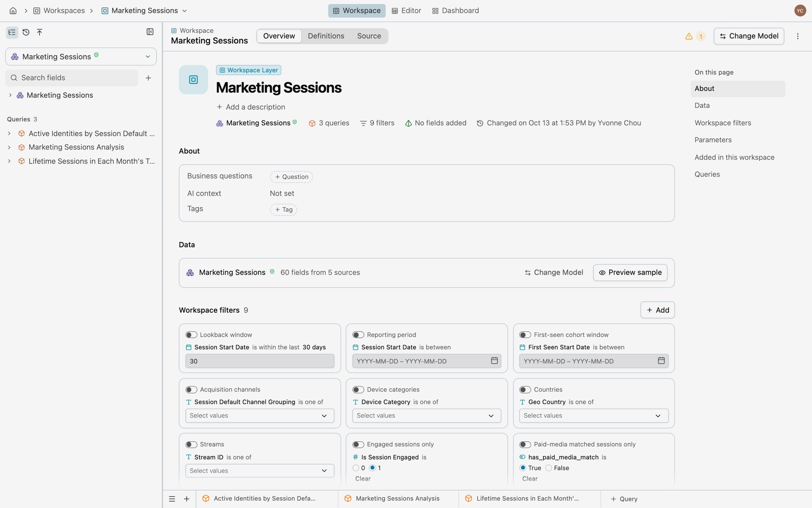This screenshot has width=812, height=508.
Task: Click the Marketing Sessions model link in metadata row
Action: [256, 123]
